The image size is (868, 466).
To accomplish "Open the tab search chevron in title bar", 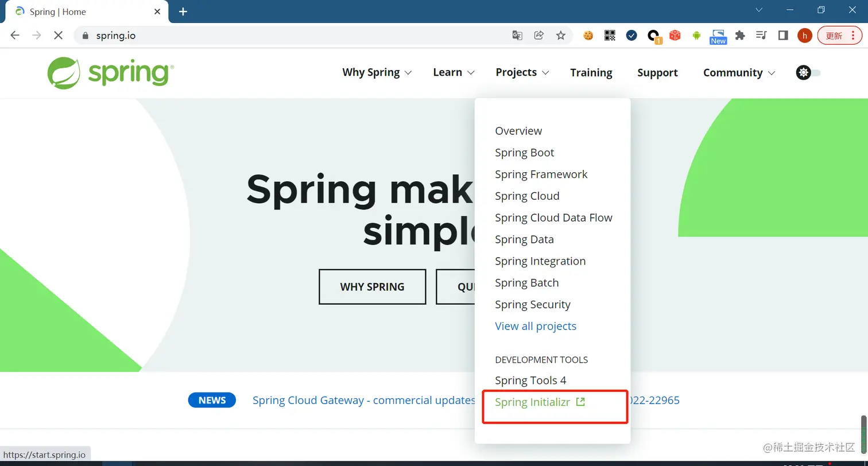I will click(x=759, y=10).
